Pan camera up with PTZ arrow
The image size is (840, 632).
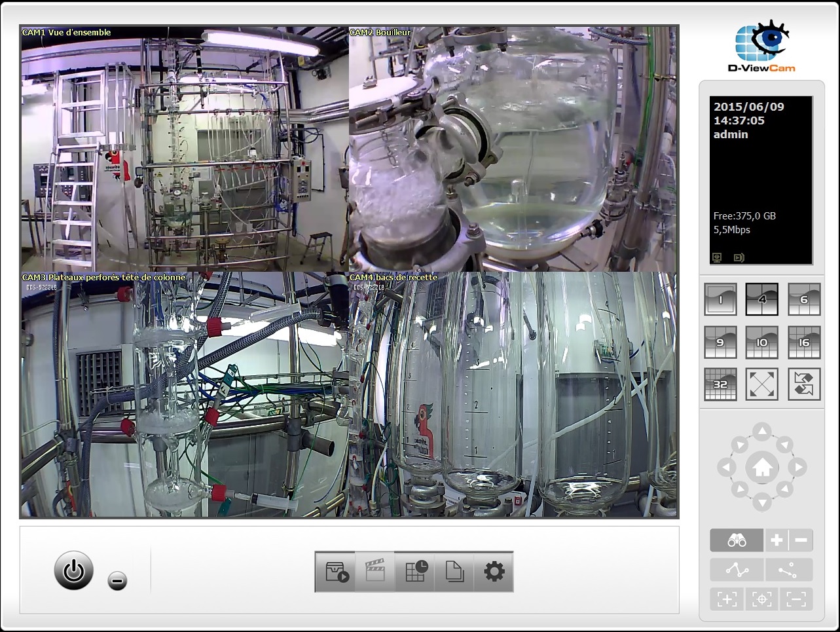761,432
